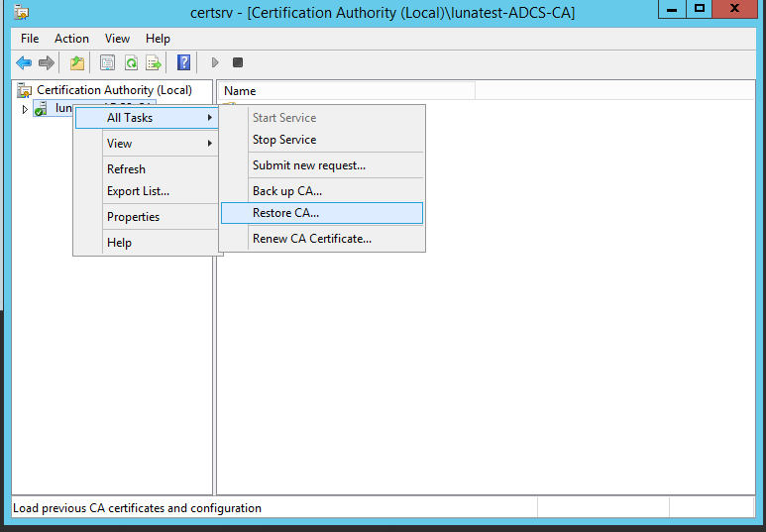Select Stop Service in the submenu

click(x=322, y=140)
